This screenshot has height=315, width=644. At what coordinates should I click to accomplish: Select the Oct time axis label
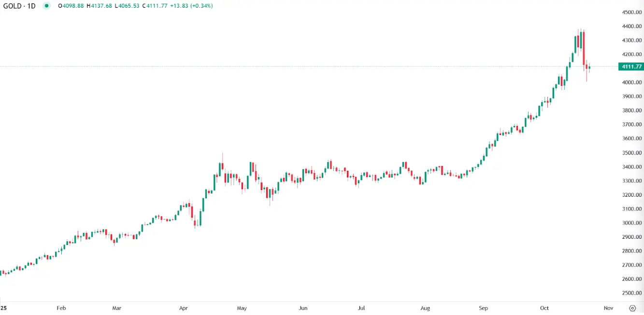tap(545, 308)
